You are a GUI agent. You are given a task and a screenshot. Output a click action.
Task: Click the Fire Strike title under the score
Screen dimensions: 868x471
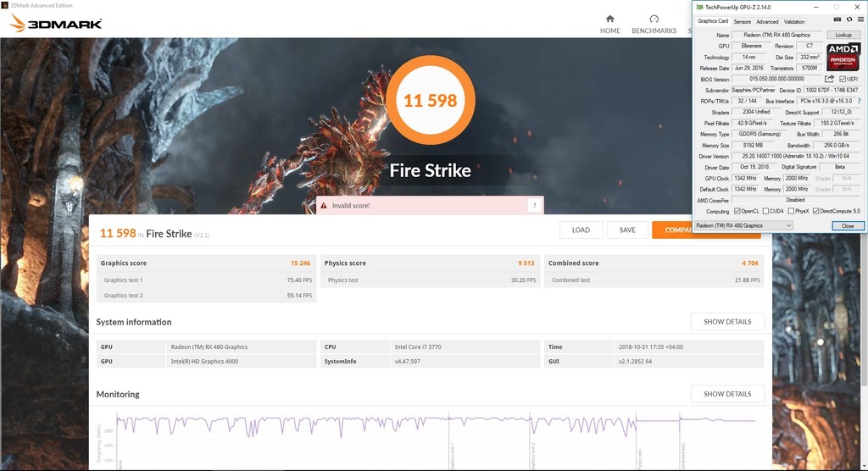[x=430, y=170]
